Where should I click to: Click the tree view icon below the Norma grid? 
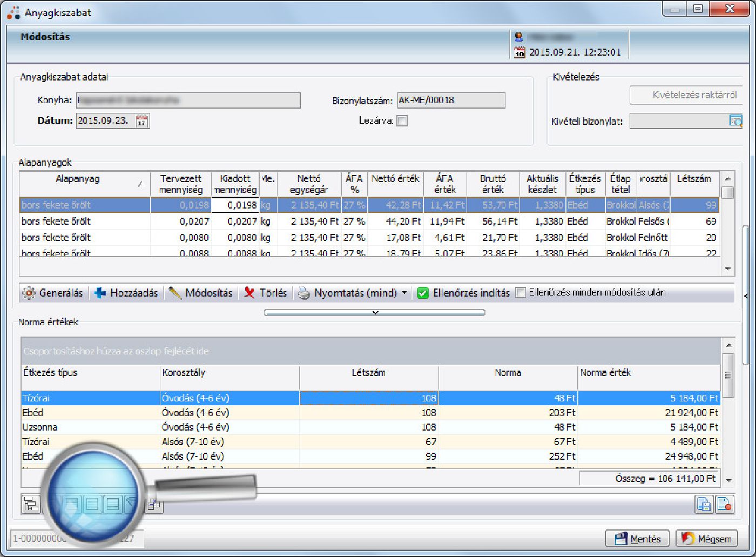[x=31, y=505]
